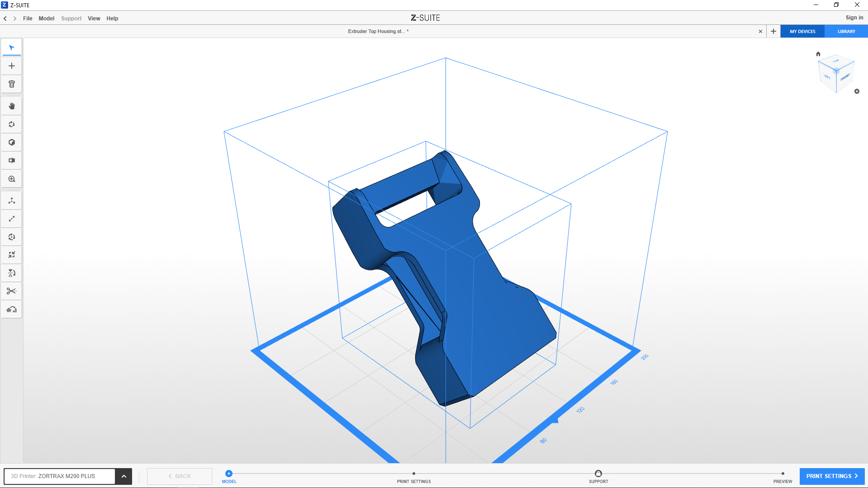The height and width of the screenshot is (488, 868).
Task: Open the View menu
Action: (94, 19)
